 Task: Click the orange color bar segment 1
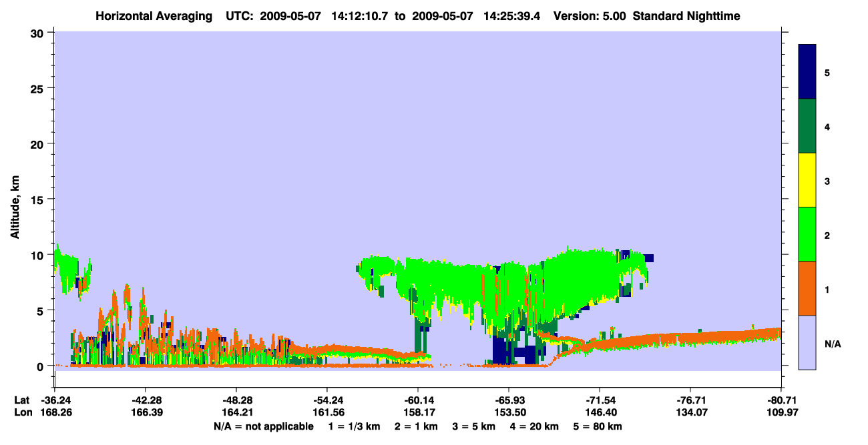click(807, 288)
